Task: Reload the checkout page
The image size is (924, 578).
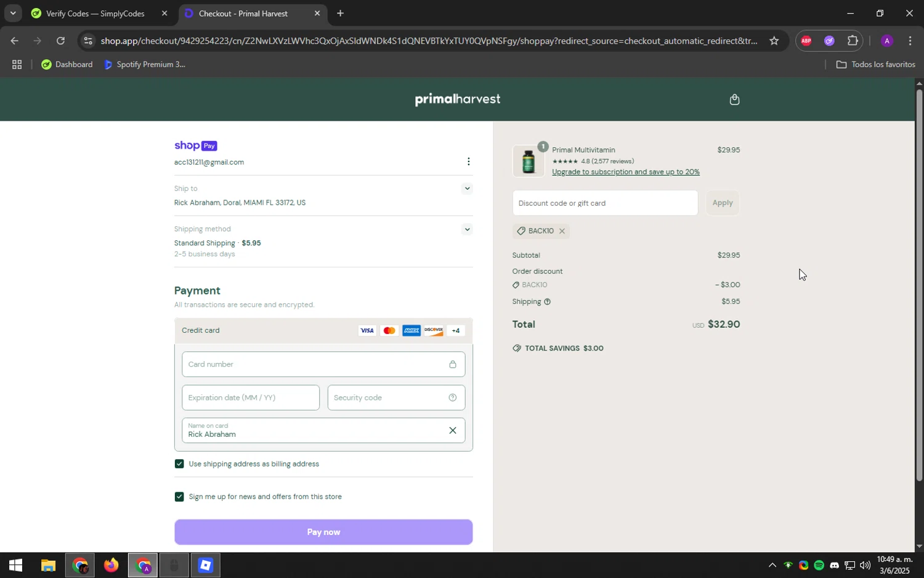Action: (x=60, y=41)
